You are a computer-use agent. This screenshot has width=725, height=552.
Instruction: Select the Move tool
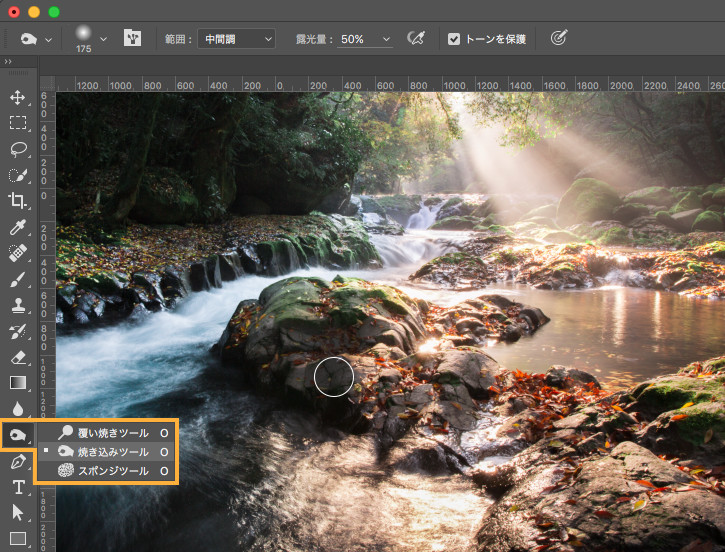click(18, 98)
